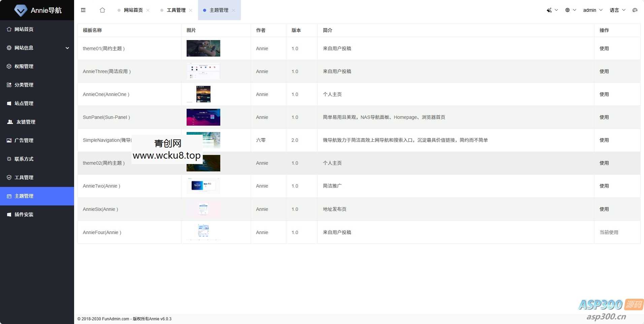Click 使用 on the AnnieSix theme row
The height and width of the screenshot is (324, 644).
(x=604, y=209)
